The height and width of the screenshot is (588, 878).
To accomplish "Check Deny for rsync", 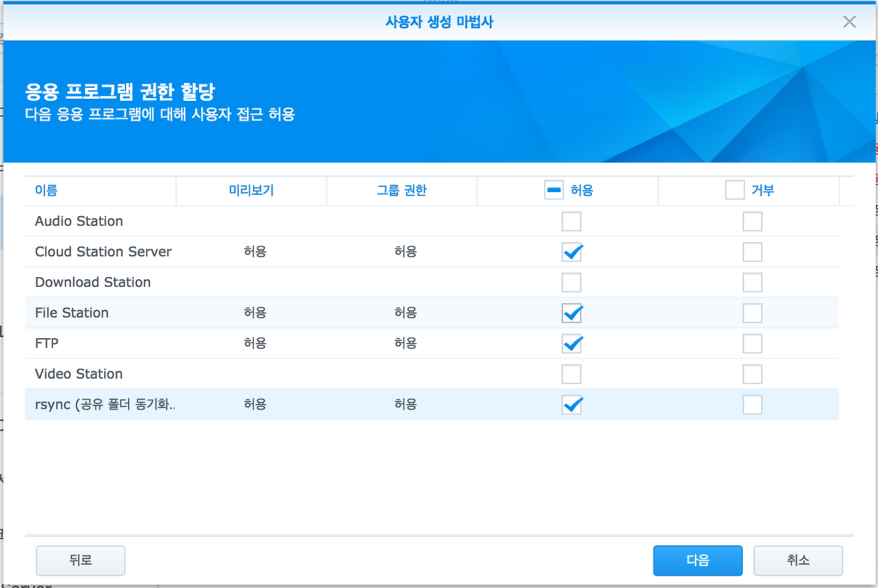I will click(x=752, y=404).
